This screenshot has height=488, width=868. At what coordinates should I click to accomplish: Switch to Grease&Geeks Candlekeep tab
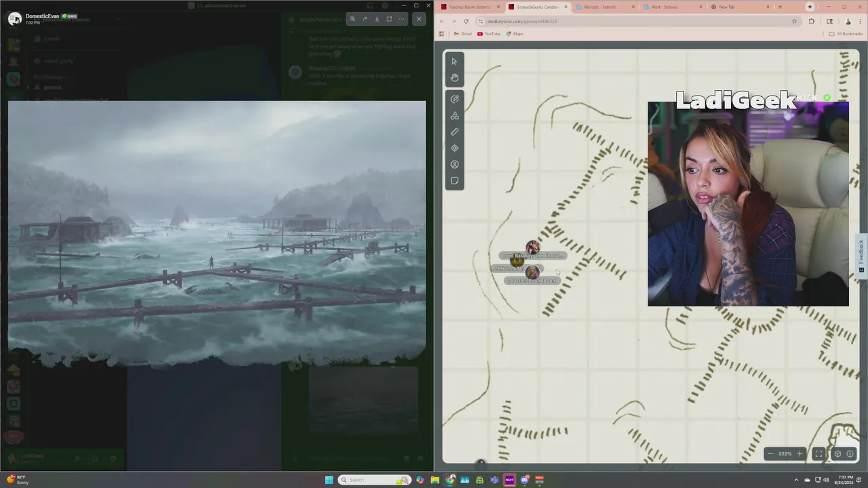(x=537, y=7)
